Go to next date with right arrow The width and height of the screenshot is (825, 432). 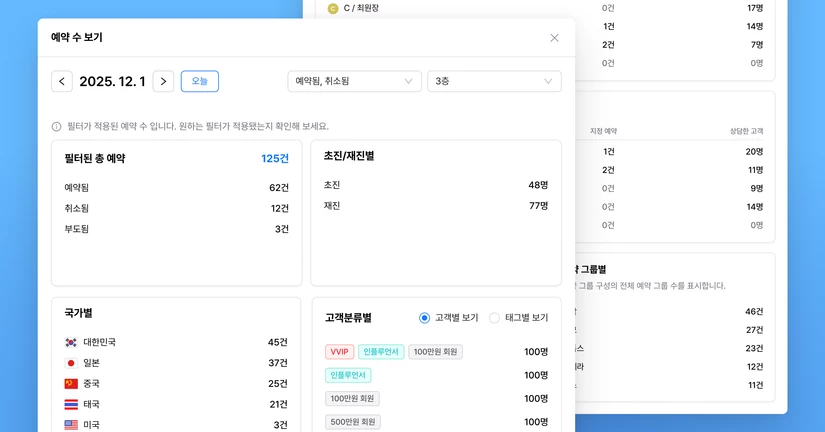click(x=163, y=82)
